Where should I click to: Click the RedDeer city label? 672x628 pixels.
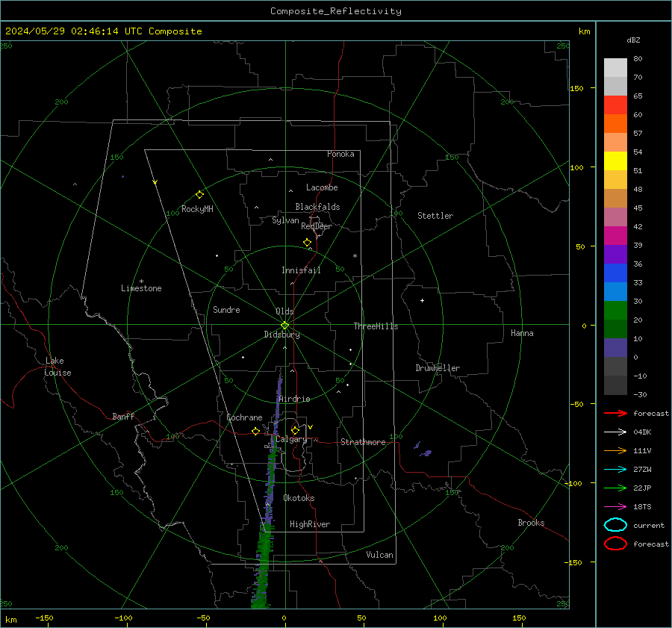point(317,226)
